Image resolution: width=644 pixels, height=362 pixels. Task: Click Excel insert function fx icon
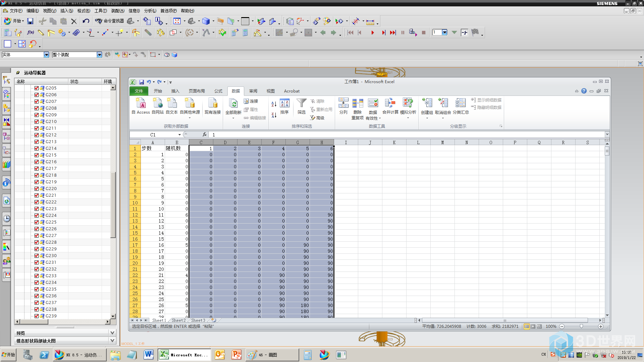tap(205, 134)
